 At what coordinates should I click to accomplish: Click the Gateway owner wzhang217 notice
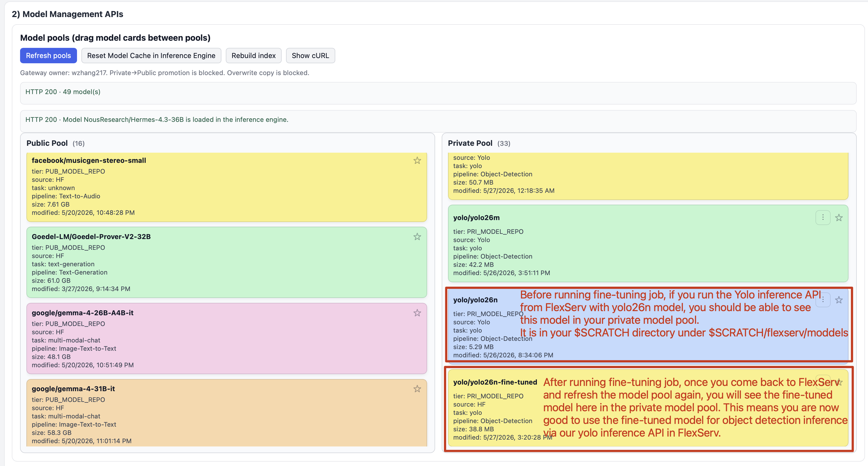pos(165,73)
